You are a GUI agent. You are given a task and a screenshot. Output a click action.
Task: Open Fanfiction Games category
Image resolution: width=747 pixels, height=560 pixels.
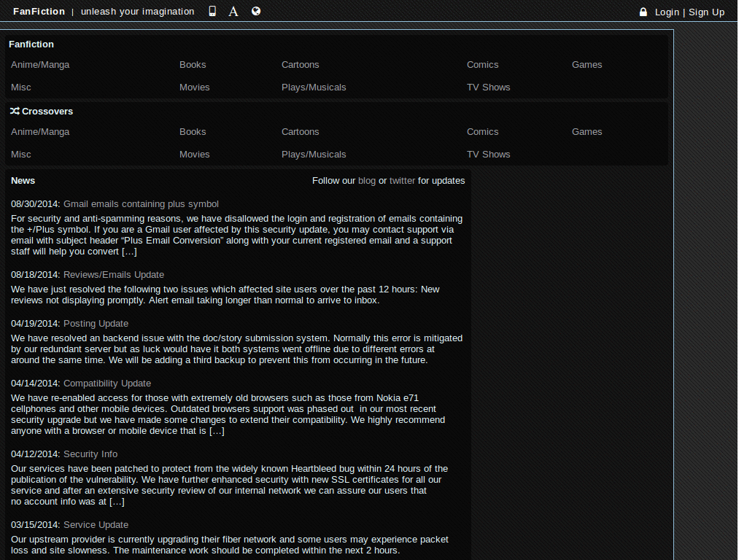point(587,65)
